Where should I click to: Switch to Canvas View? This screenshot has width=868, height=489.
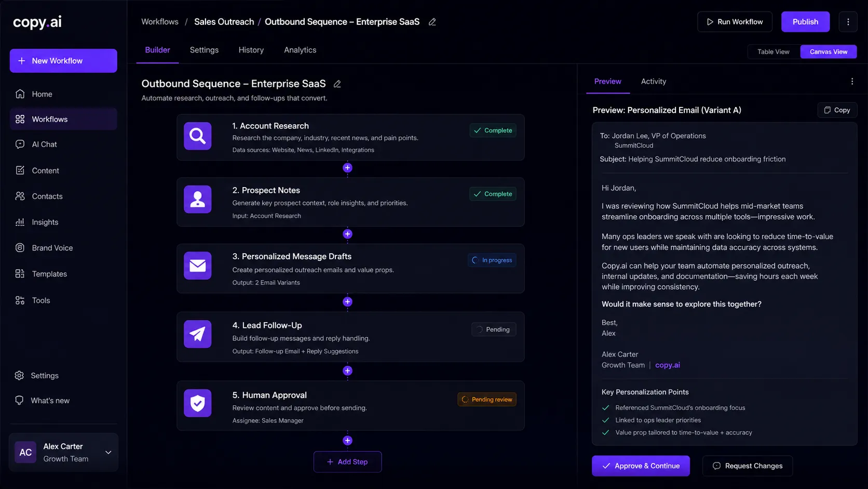(829, 51)
